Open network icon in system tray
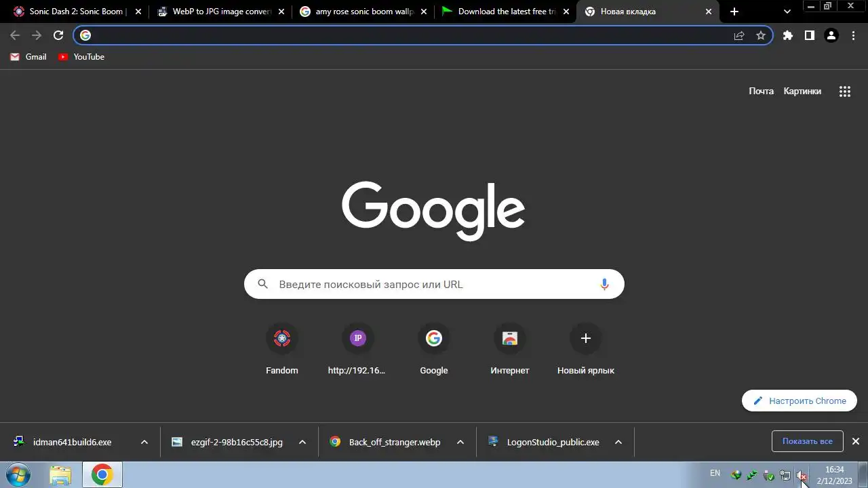 pyautogui.click(x=785, y=475)
